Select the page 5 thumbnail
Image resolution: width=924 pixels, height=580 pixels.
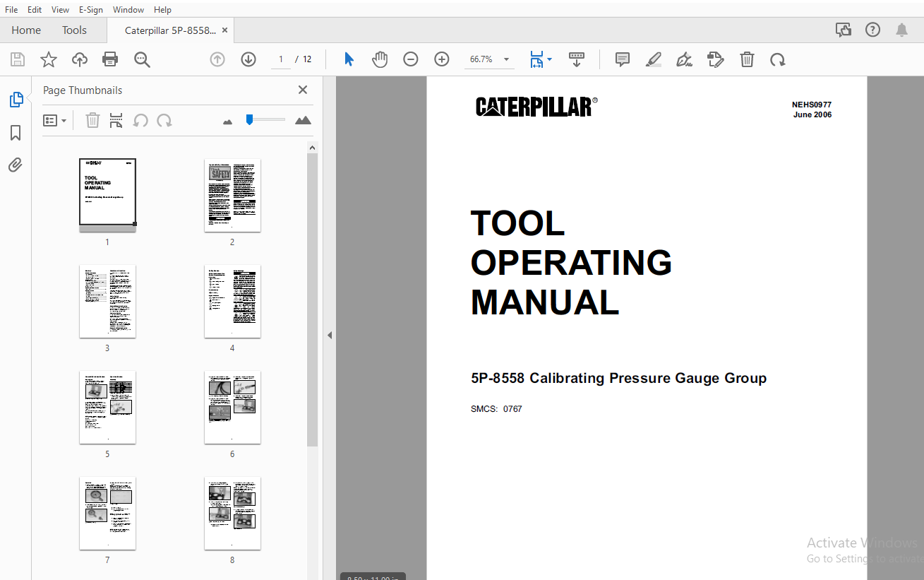107,407
